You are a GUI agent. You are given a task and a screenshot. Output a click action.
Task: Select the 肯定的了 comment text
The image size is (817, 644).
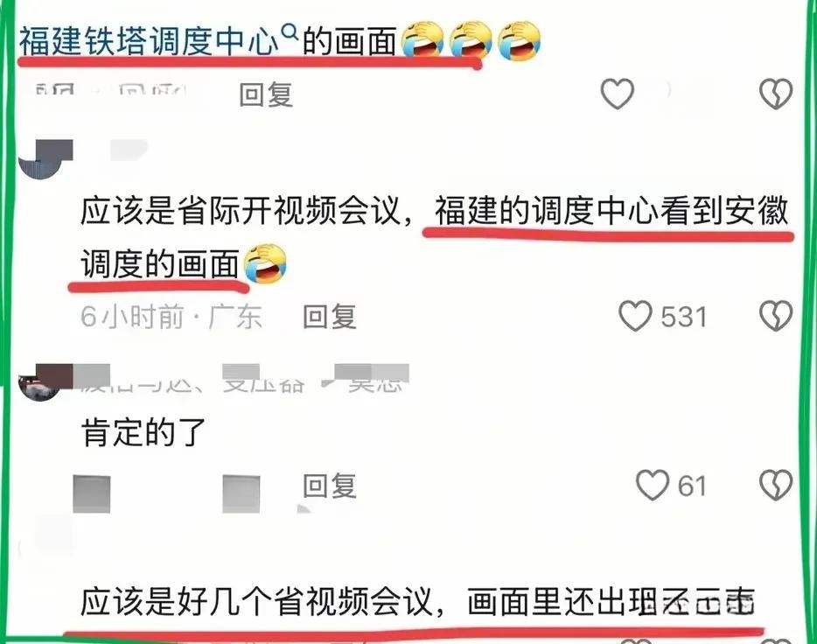[143, 432]
